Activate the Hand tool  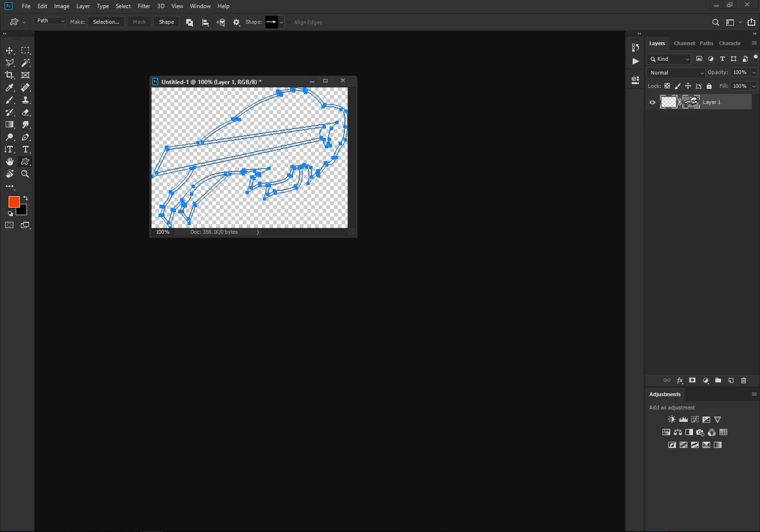click(x=9, y=161)
